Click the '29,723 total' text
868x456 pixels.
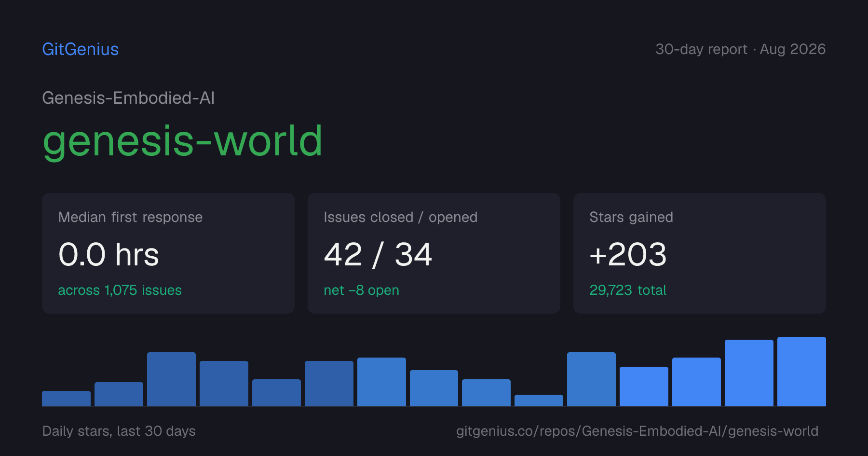click(x=628, y=290)
